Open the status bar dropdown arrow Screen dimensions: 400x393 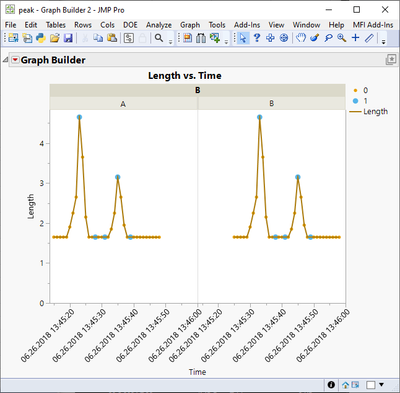[x=382, y=385]
